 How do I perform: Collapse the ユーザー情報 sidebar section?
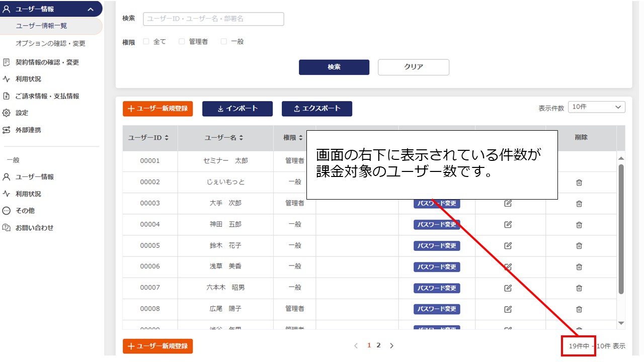[x=89, y=9]
